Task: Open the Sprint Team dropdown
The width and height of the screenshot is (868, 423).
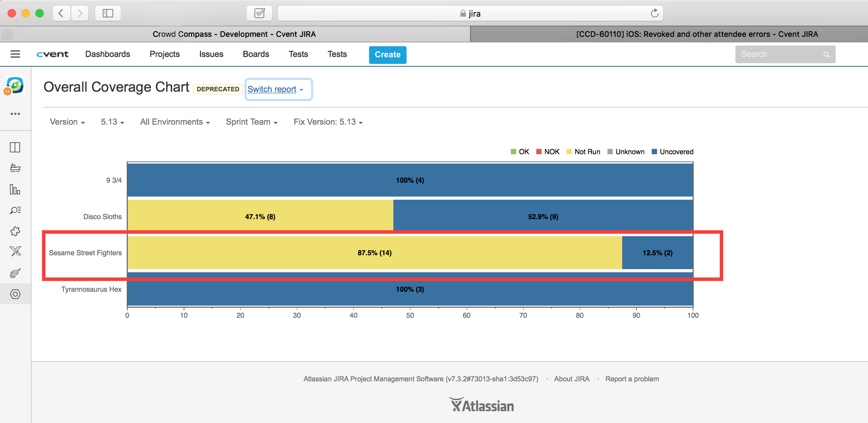Action: [252, 122]
